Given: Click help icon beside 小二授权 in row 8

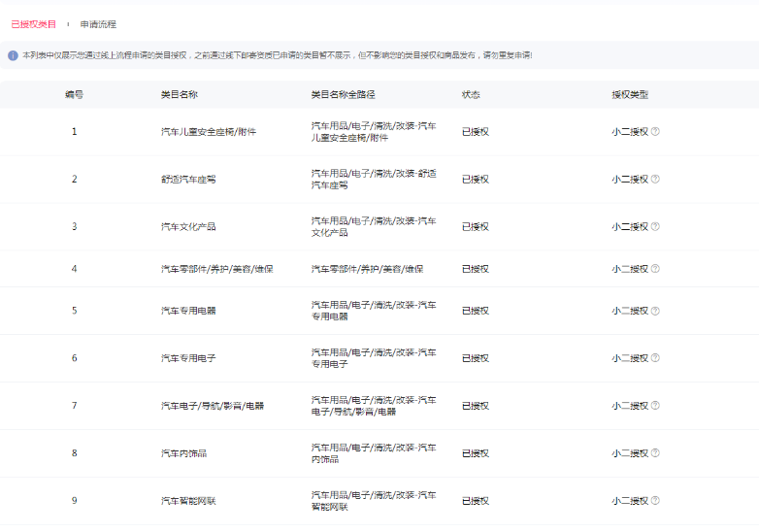Looking at the screenshot, I should pos(655,453).
